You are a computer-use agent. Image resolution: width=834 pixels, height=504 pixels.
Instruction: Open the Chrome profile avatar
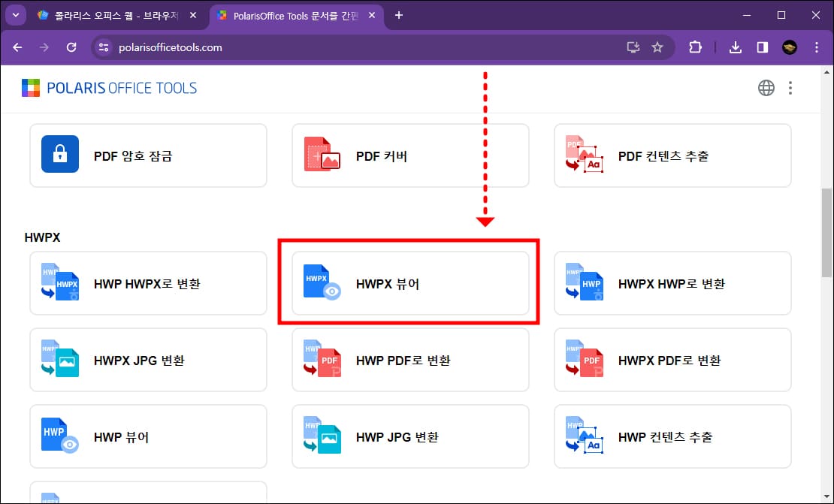coord(790,47)
